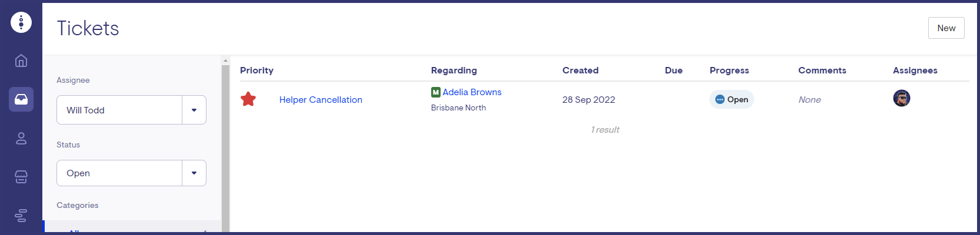Click the assignee avatar thumbnail

coord(901,98)
